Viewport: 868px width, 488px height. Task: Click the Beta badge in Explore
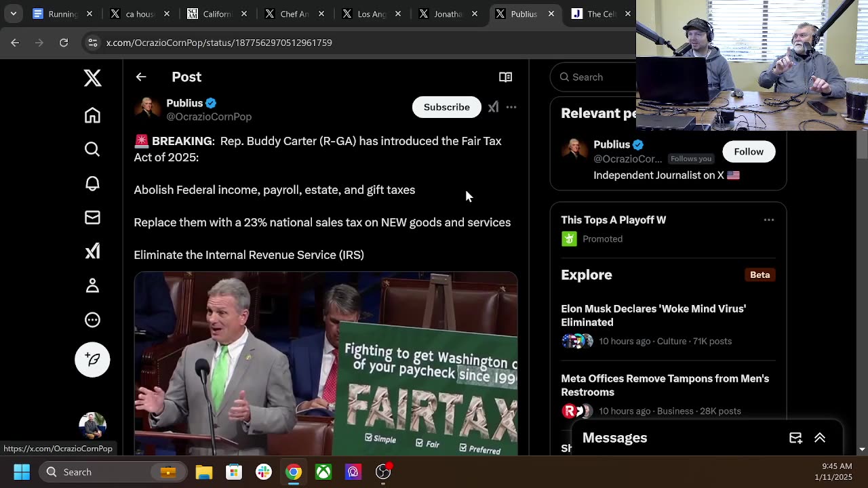(759, 274)
